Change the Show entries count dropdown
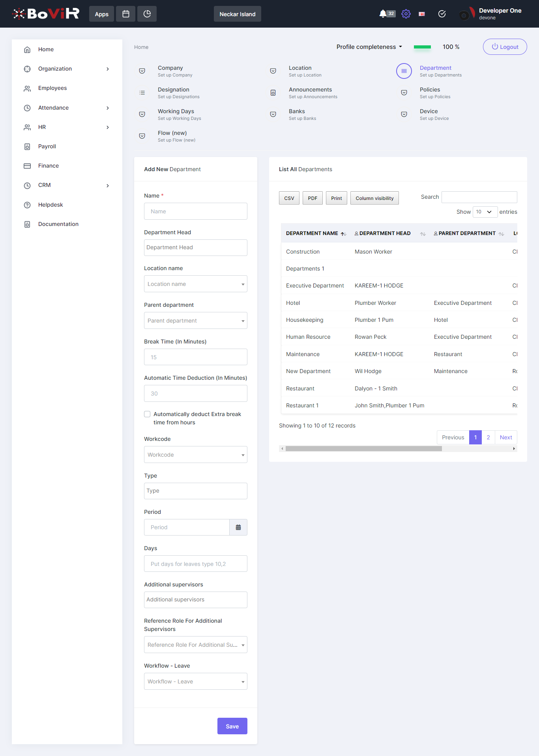 click(x=485, y=212)
